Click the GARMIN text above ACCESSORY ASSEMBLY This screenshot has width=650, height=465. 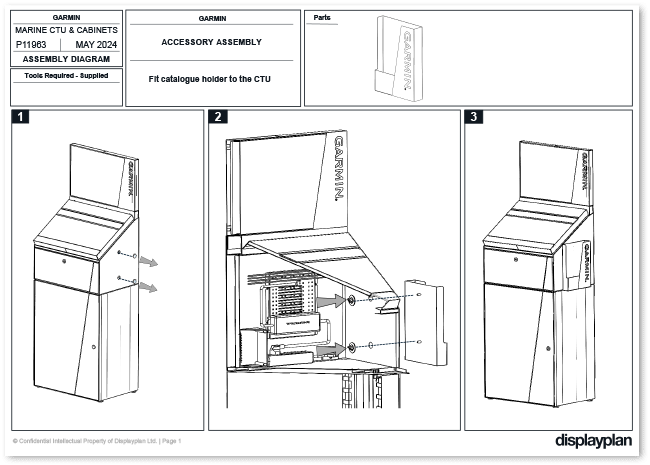[x=212, y=19]
